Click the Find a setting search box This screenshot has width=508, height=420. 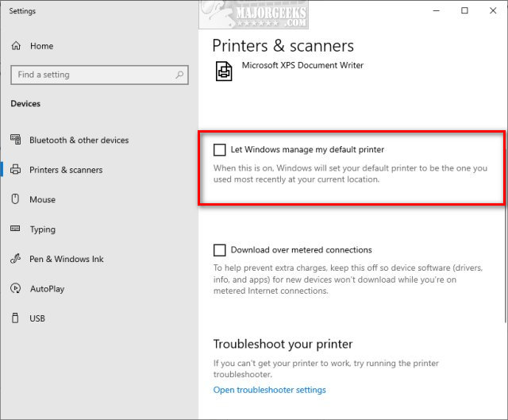click(94, 75)
